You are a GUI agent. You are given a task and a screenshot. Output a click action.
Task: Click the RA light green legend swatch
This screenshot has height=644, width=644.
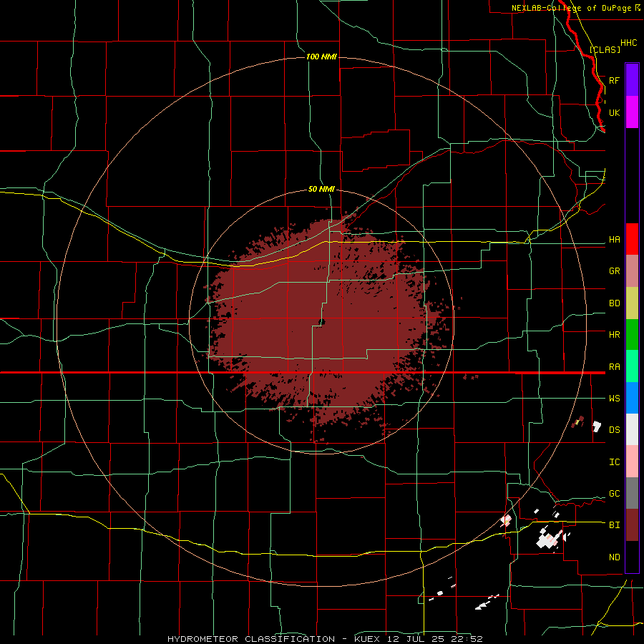click(x=632, y=366)
